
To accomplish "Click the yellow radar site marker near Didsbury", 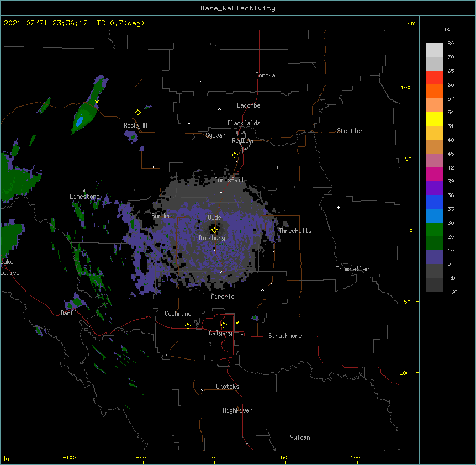I will click(x=214, y=230).
